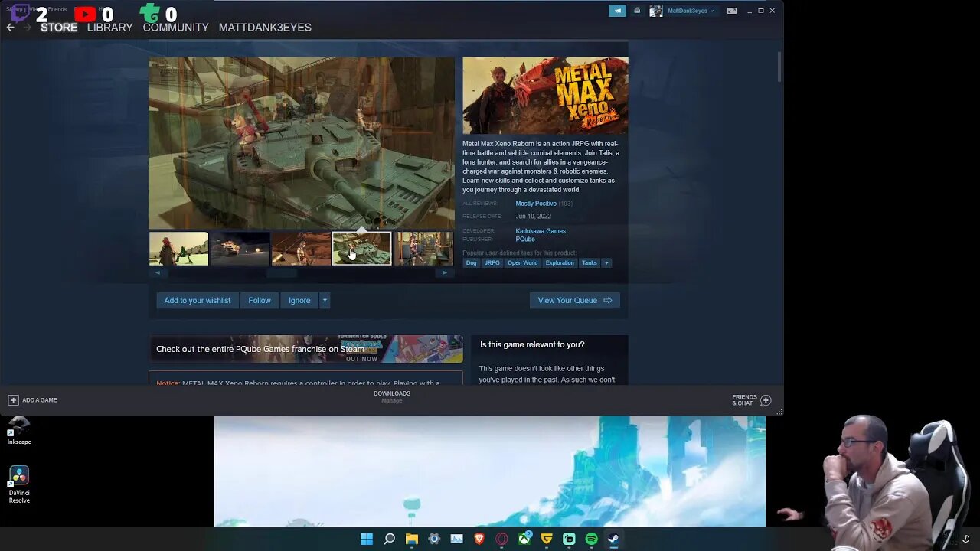This screenshot has width=980, height=551.
Task: Click ADD A GAME label
Action: (x=40, y=400)
